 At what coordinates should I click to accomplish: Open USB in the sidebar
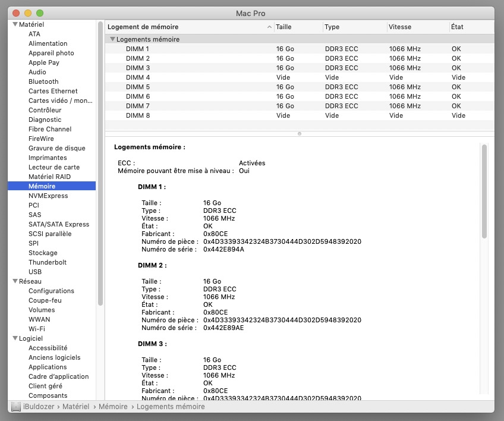tap(35, 272)
